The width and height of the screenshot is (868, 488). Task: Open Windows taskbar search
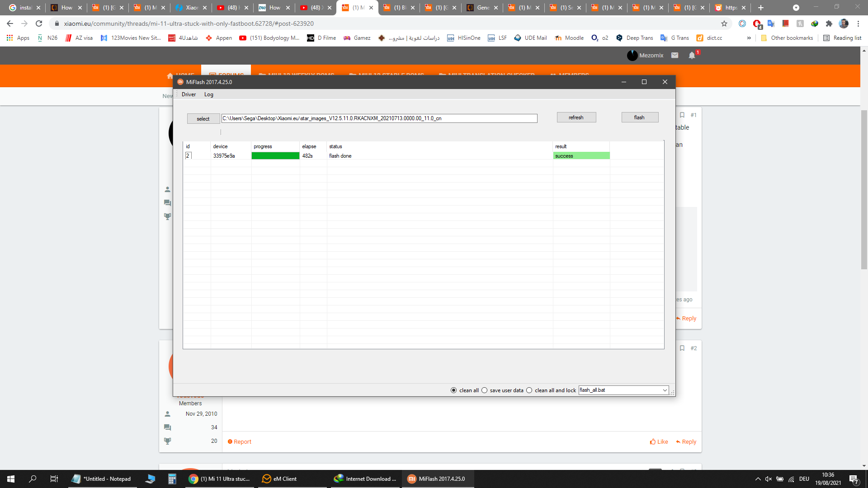[33, 479]
